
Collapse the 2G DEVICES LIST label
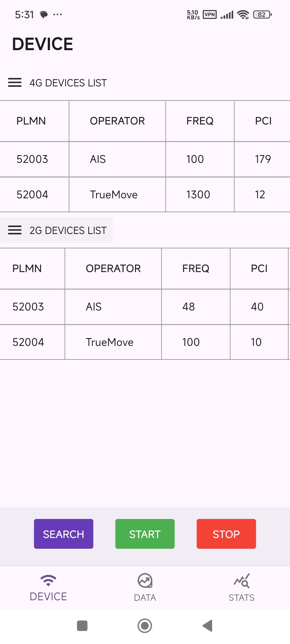coord(68,231)
